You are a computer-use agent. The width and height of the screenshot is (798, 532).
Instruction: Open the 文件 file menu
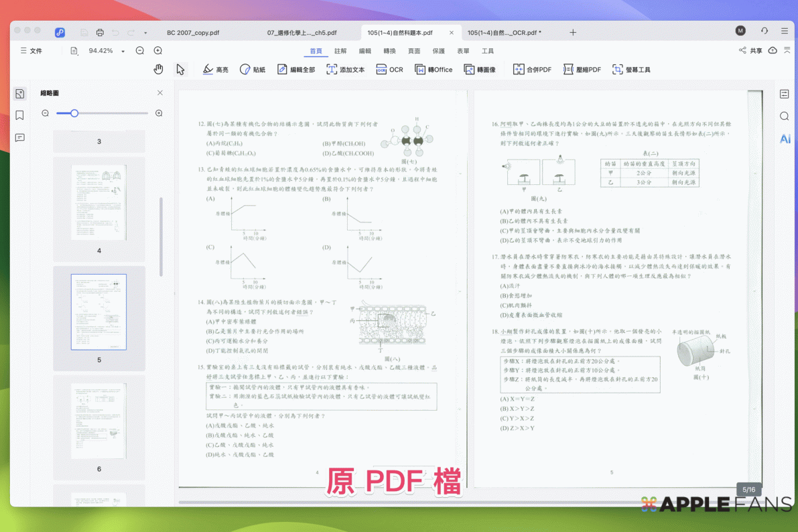[31, 51]
